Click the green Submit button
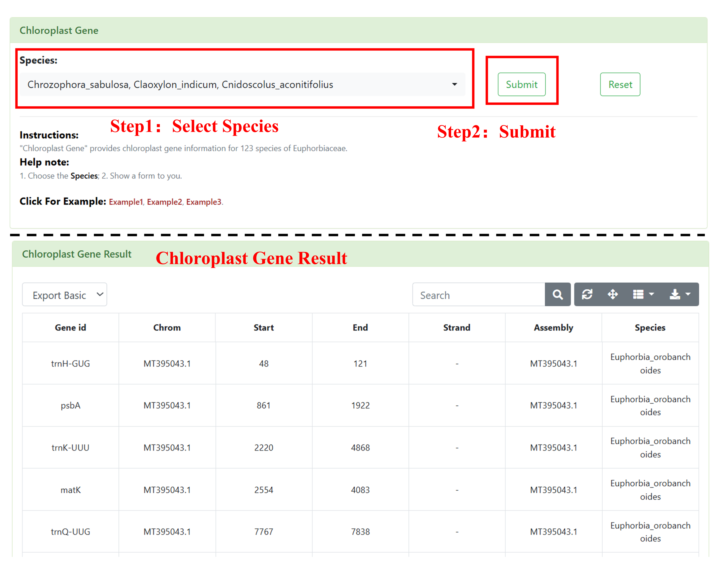This screenshot has height=588, width=720. [x=522, y=84]
